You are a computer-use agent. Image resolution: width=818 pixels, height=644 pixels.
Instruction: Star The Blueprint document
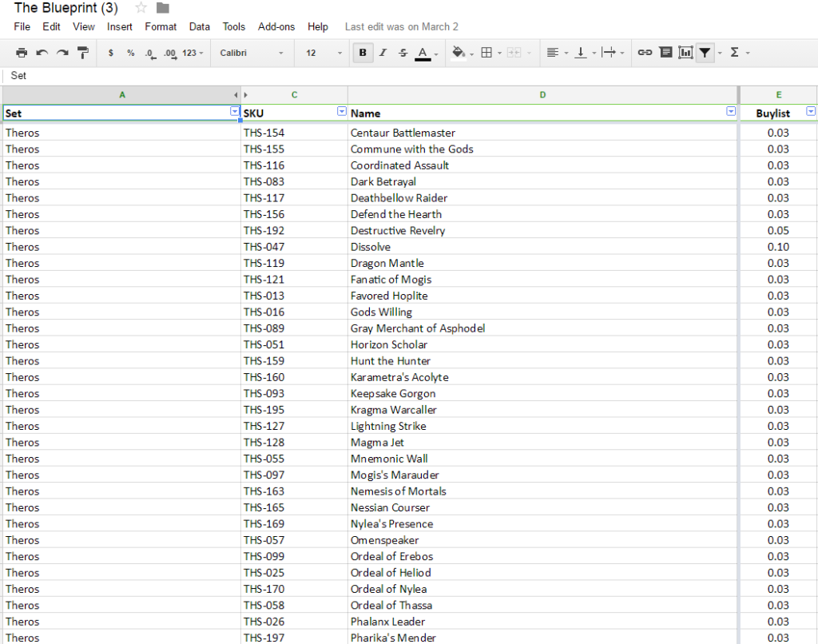click(x=141, y=8)
